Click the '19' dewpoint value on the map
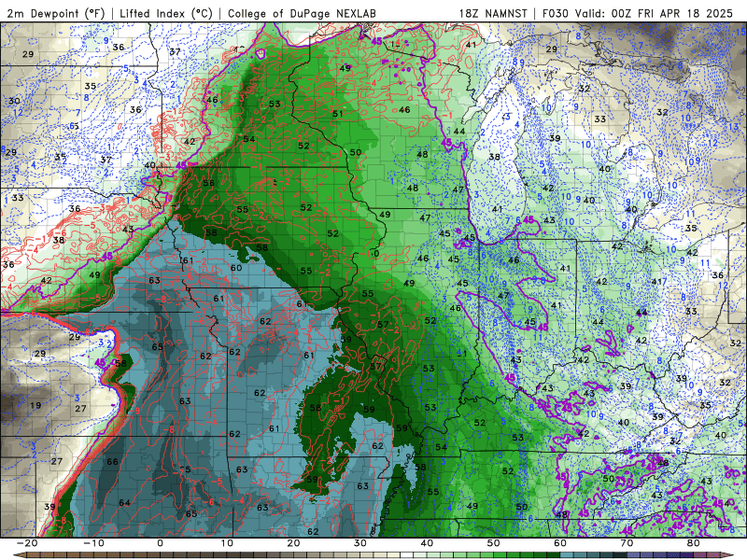 [x=35, y=405]
